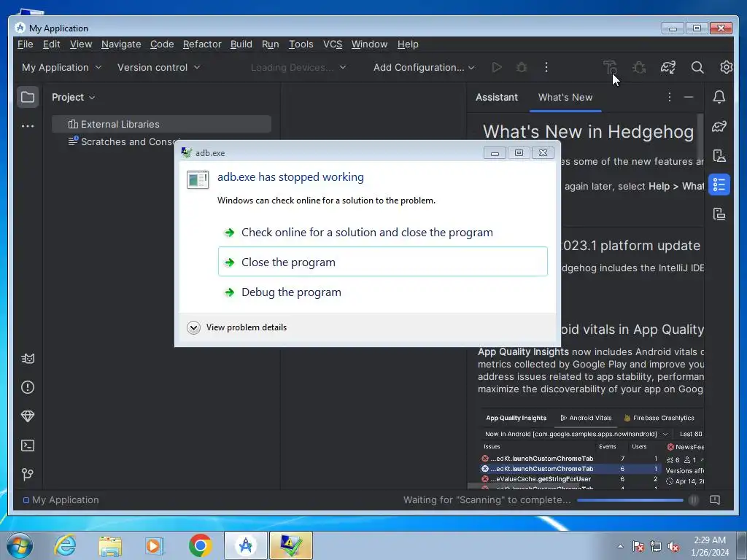The width and height of the screenshot is (747, 560).
Task: Launch Internet Explorer from taskbar
Action: pyautogui.click(x=65, y=545)
